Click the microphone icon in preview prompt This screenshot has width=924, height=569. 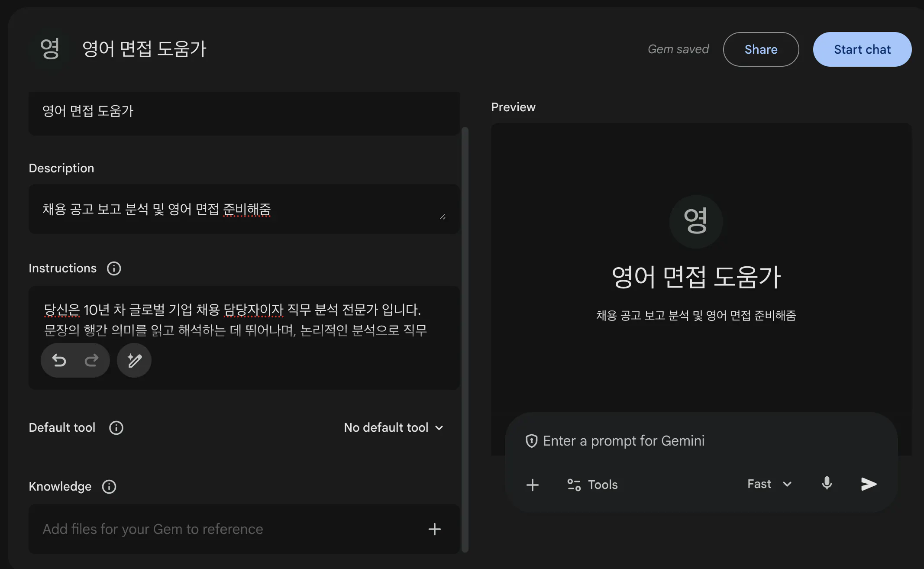(827, 484)
